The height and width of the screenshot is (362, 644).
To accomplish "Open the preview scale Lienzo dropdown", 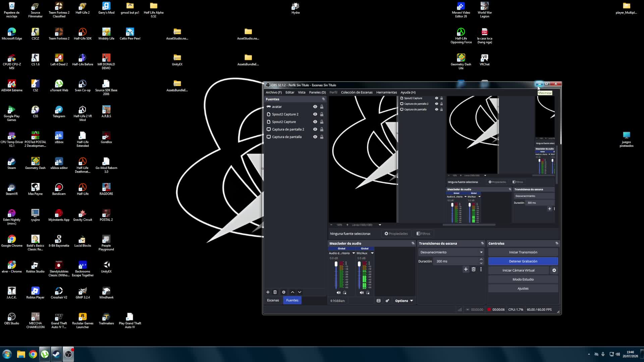I will tap(380, 225).
